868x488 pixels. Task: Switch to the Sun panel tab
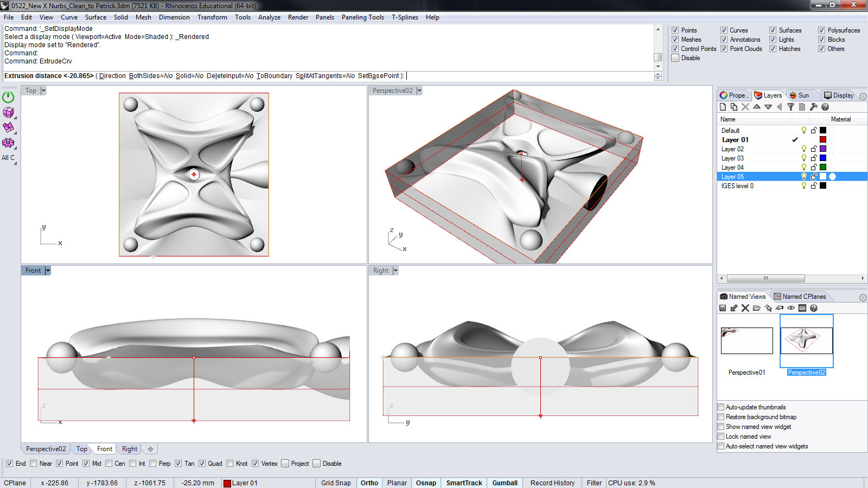click(x=799, y=95)
